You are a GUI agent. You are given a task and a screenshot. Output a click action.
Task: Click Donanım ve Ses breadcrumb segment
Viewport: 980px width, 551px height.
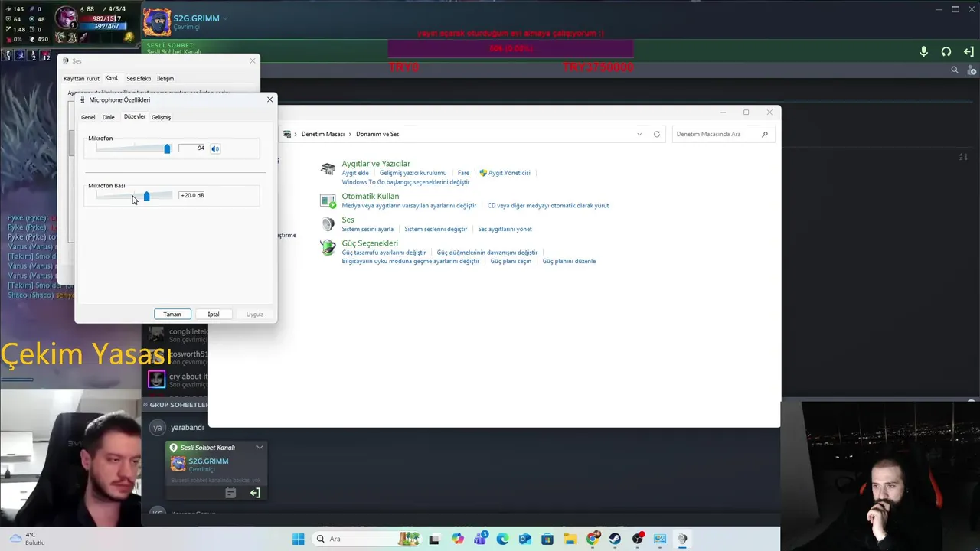tap(377, 134)
